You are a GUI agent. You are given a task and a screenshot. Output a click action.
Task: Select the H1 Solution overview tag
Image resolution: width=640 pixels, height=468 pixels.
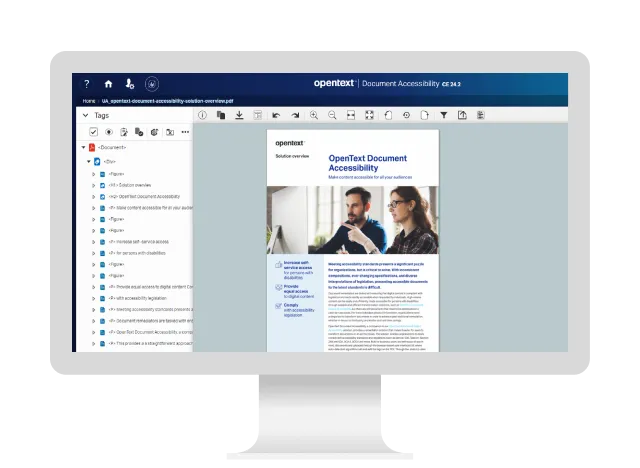(x=130, y=185)
